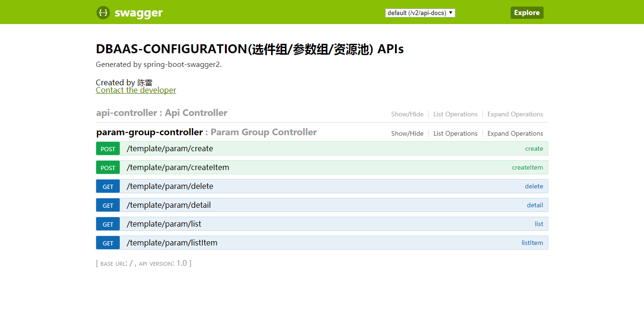This screenshot has height=318, width=644.
Task: Click GET badge for /template/param/detail
Action: pos(108,205)
